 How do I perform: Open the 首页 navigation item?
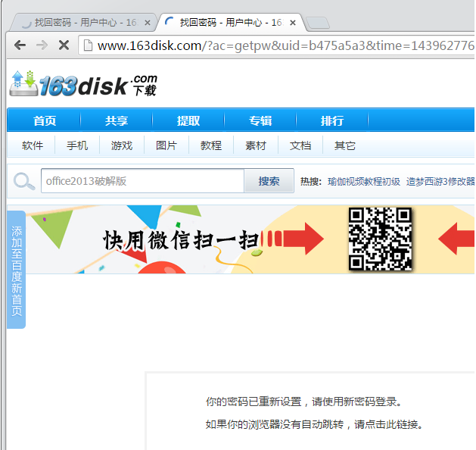tap(45, 120)
